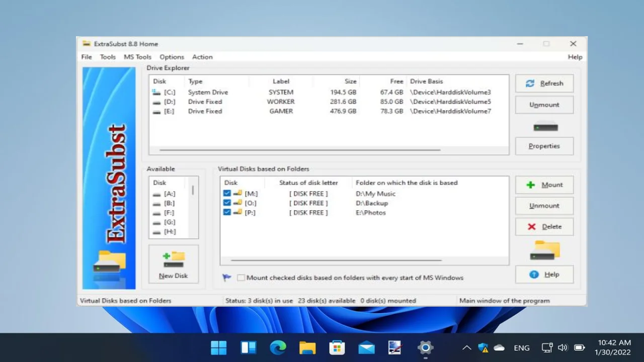
Task: Click the Drive Explorer horizontal scrollbar
Action: (x=300, y=150)
